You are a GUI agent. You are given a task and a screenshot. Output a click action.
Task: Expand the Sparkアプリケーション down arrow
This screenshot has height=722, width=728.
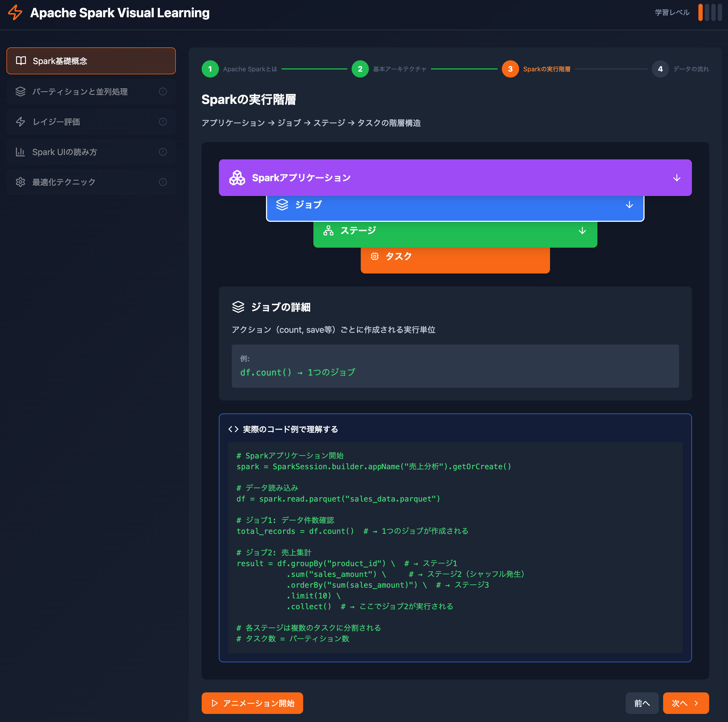point(676,178)
